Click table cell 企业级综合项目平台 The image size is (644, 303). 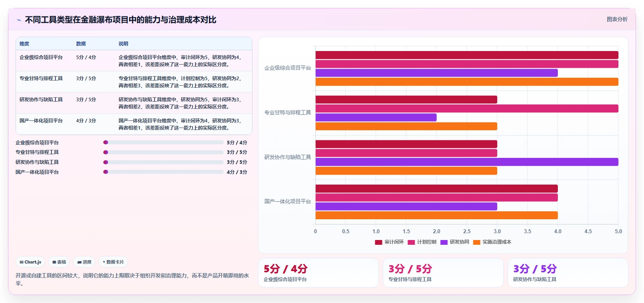click(41, 57)
